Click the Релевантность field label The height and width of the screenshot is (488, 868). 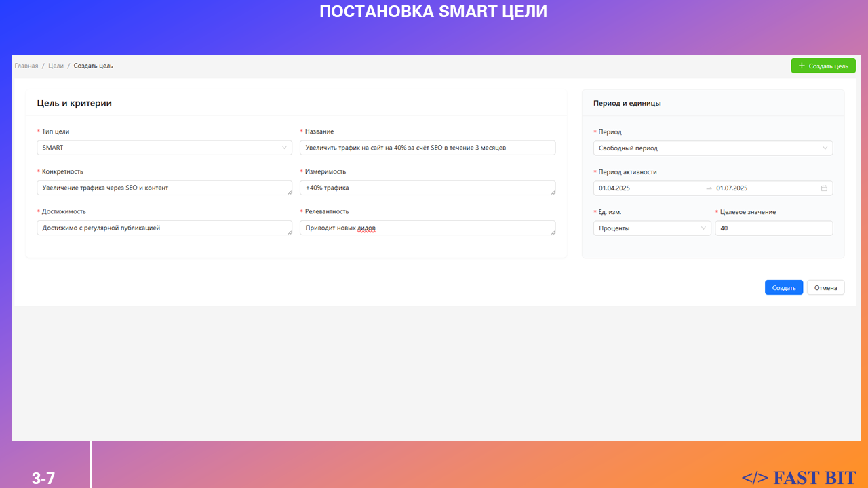[327, 211]
